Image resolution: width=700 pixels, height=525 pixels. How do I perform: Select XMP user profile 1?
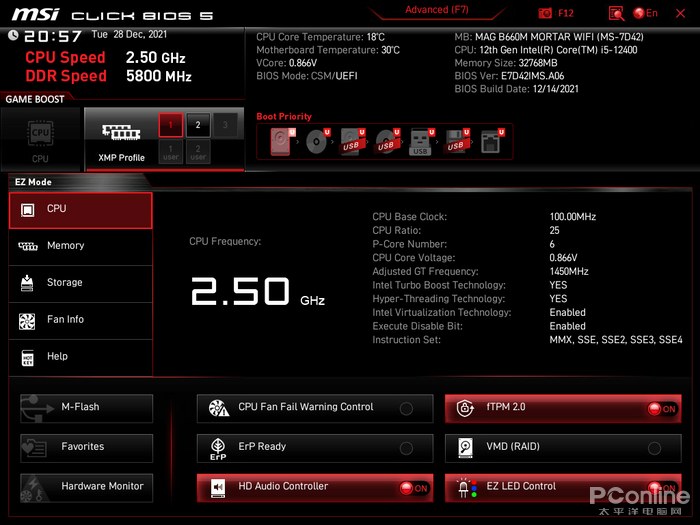click(171, 152)
